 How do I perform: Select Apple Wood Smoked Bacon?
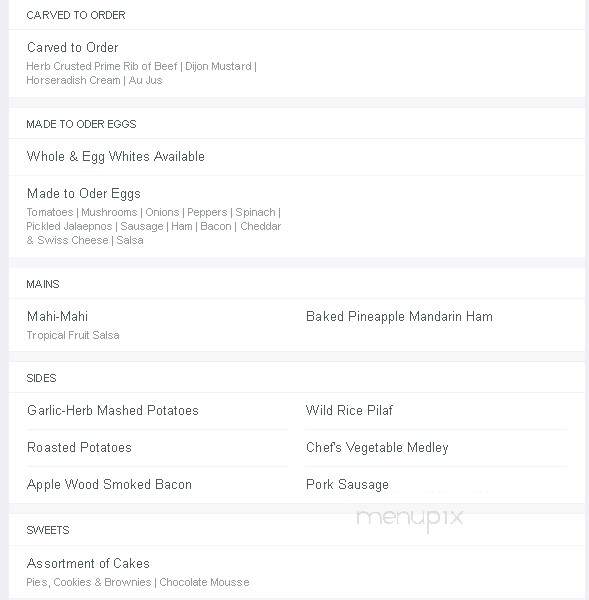tap(109, 485)
